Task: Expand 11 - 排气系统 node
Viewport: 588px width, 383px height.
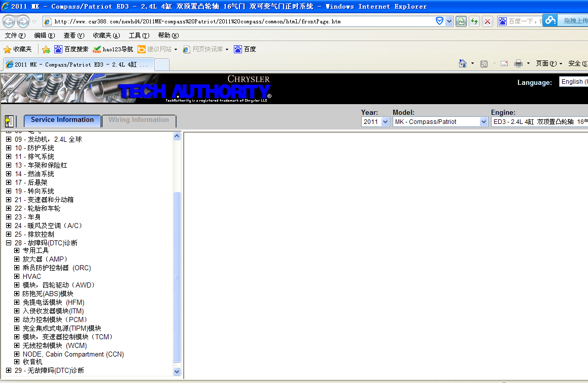Action: pyautogui.click(x=9, y=156)
